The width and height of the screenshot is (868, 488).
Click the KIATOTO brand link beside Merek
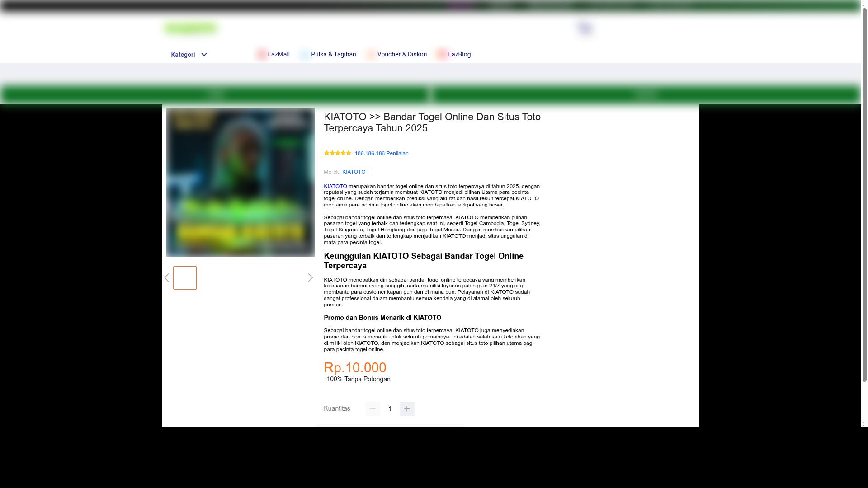click(354, 172)
